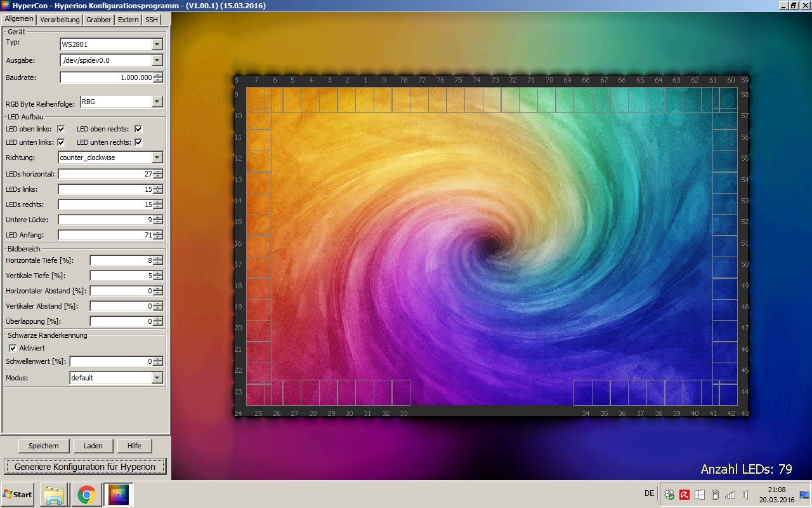Open the Verarbeitung tab
This screenshot has height=508, width=812.
click(60, 20)
